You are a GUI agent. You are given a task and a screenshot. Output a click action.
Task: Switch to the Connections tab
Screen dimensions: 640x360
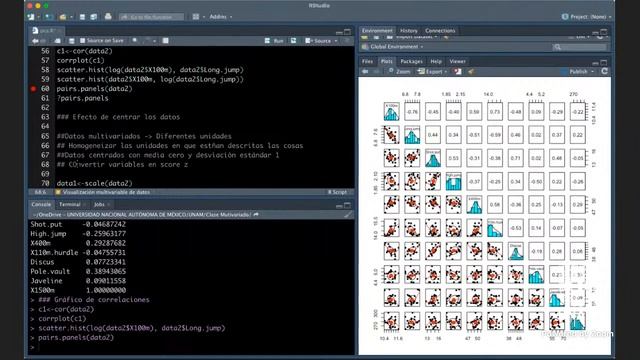click(440, 31)
